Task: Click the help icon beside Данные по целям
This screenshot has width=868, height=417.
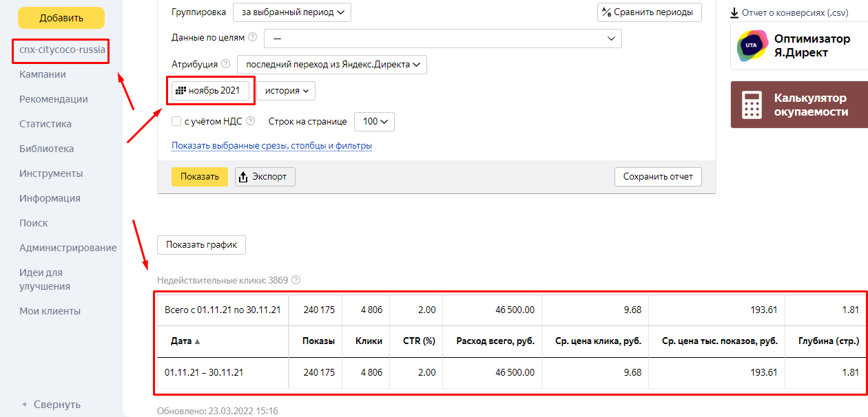Action: pos(252,38)
